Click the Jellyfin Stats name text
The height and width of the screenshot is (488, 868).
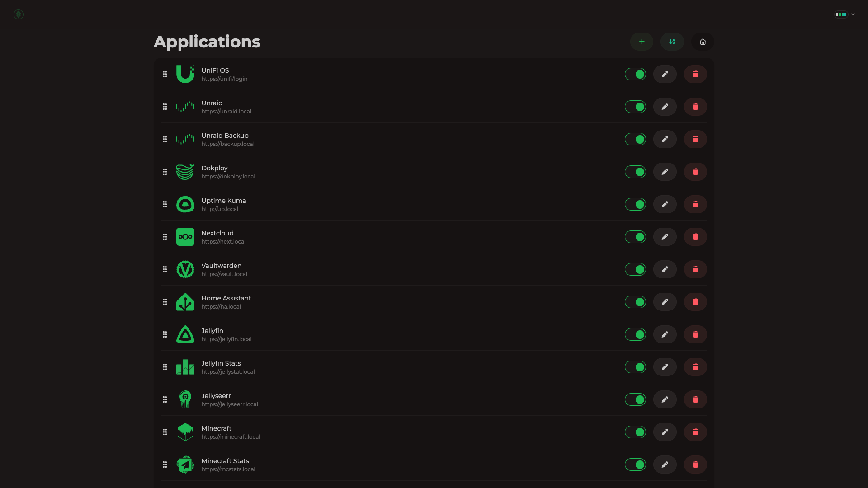click(221, 363)
